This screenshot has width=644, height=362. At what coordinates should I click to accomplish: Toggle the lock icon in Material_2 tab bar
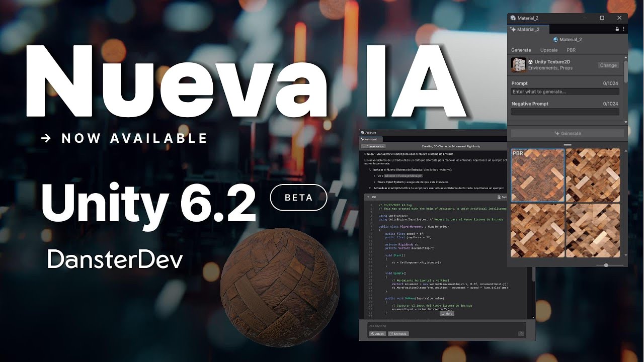(617, 29)
